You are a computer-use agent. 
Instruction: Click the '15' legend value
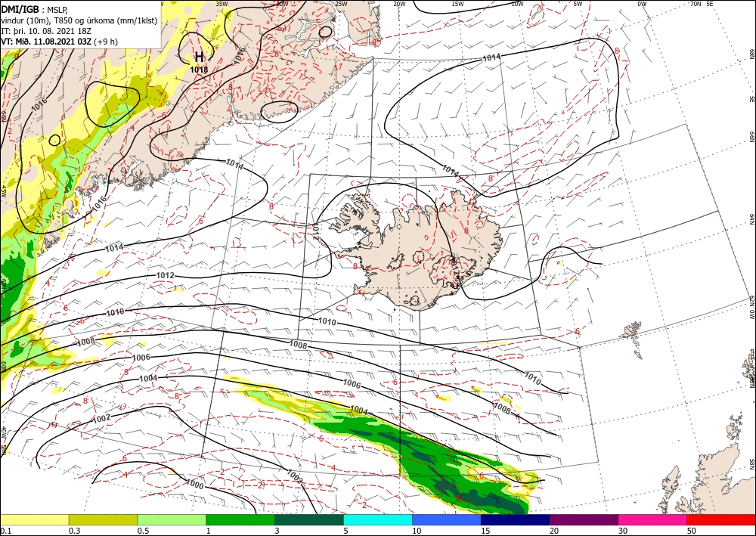(485, 531)
